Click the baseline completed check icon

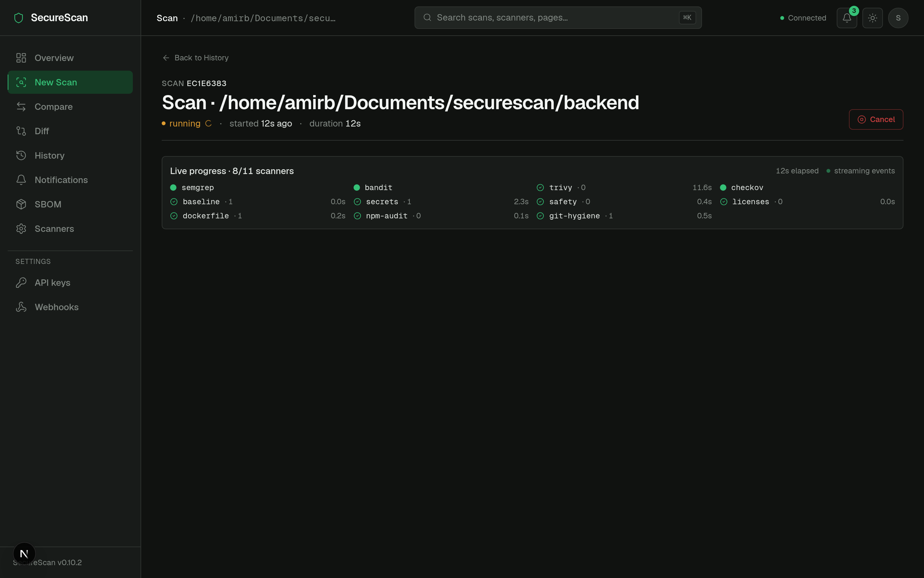pyautogui.click(x=174, y=202)
